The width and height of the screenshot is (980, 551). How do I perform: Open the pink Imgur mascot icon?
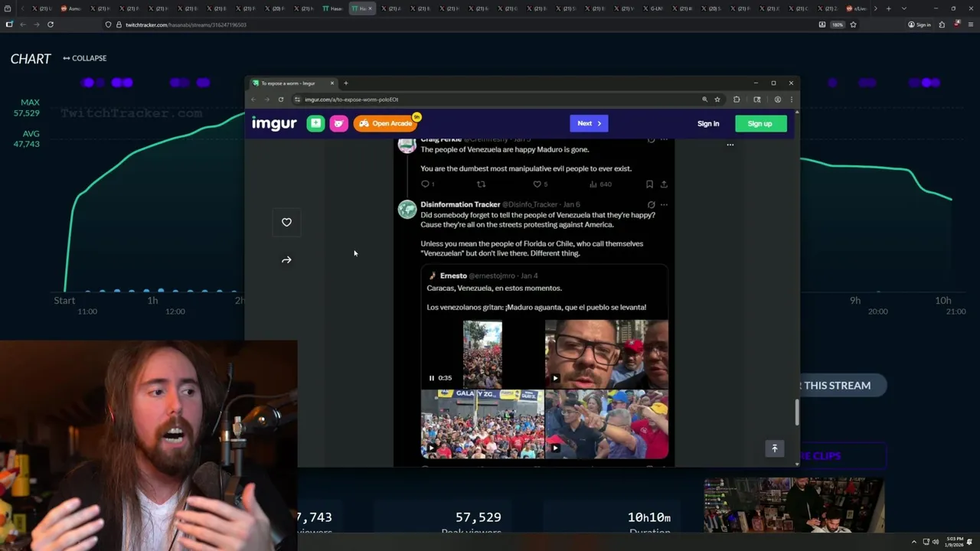pos(338,123)
